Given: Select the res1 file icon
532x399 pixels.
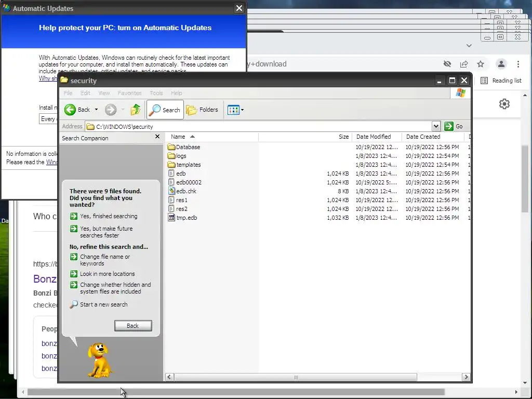Looking at the screenshot, I should (171, 200).
